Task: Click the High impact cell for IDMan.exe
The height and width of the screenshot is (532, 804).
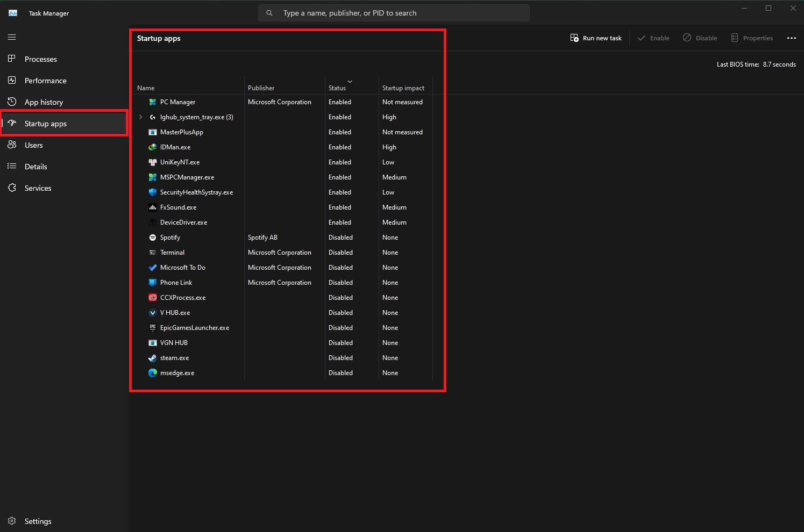Action: click(389, 147)
